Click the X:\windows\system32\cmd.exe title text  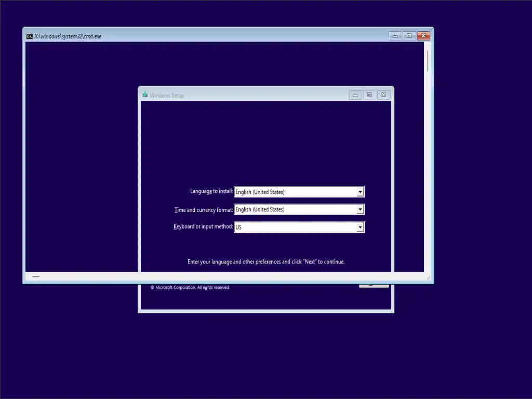pyautogui.click(x=68, y=36)
